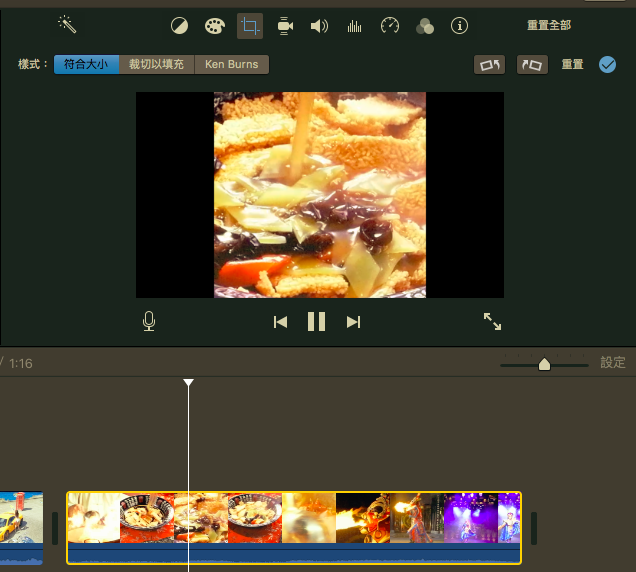Open the volume speaker controls
Image resolution: width=636 pixels, height=572 pixels.
(x=319, y=26)
